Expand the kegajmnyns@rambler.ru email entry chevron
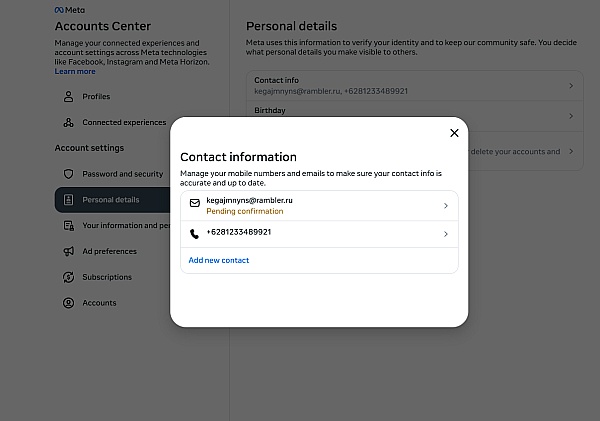Image resolution: width=600 pixels, height=421 pixels. click(x=445, y=206)
